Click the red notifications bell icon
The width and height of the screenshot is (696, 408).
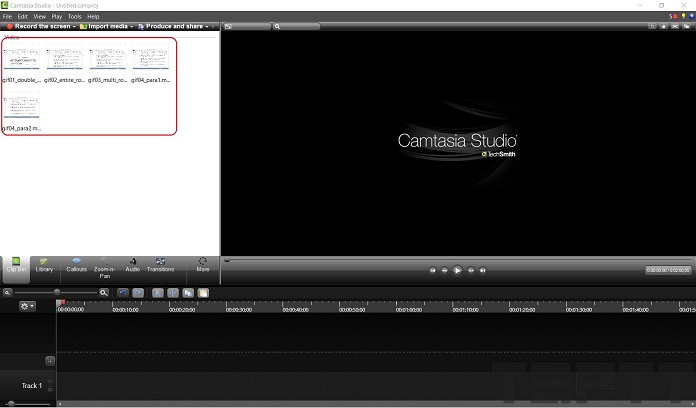pos(673,16)
